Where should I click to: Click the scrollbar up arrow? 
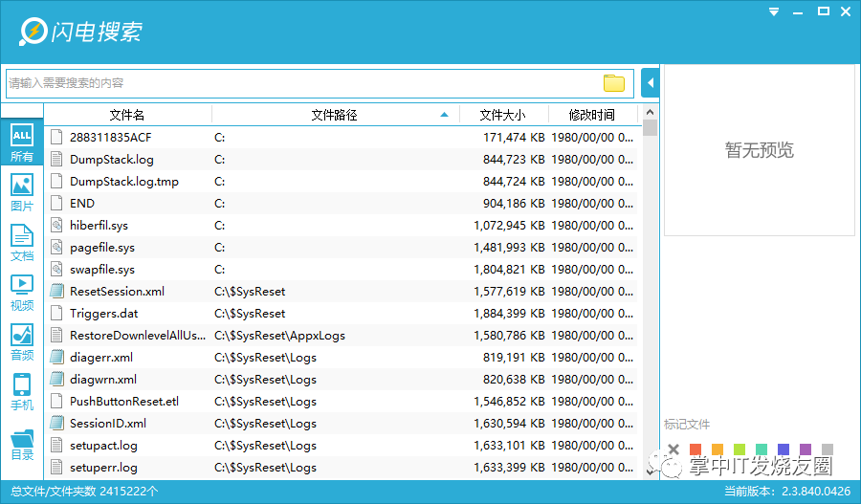pos(651,112)
